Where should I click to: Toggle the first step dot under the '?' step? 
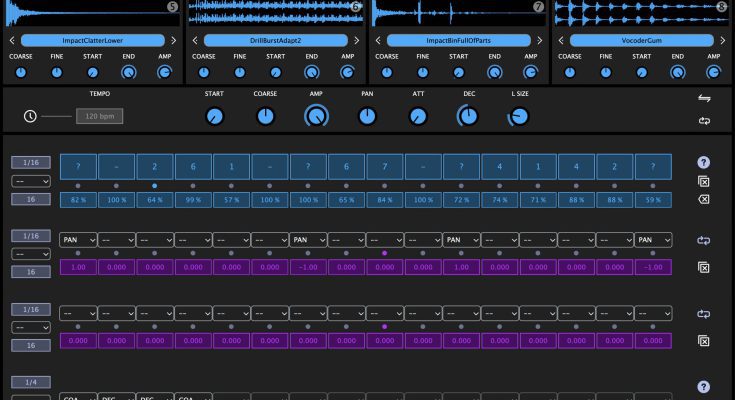(x=77, y=186)
